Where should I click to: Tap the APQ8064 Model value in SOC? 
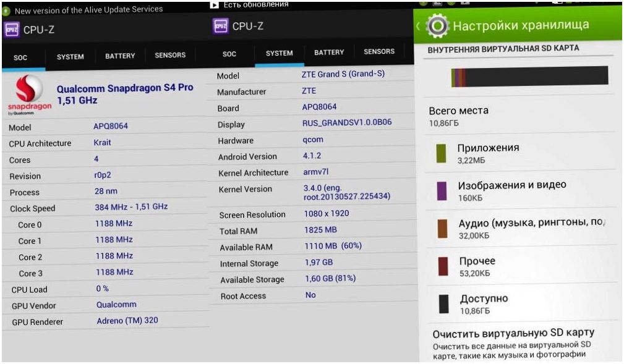[x=111, y=126]
